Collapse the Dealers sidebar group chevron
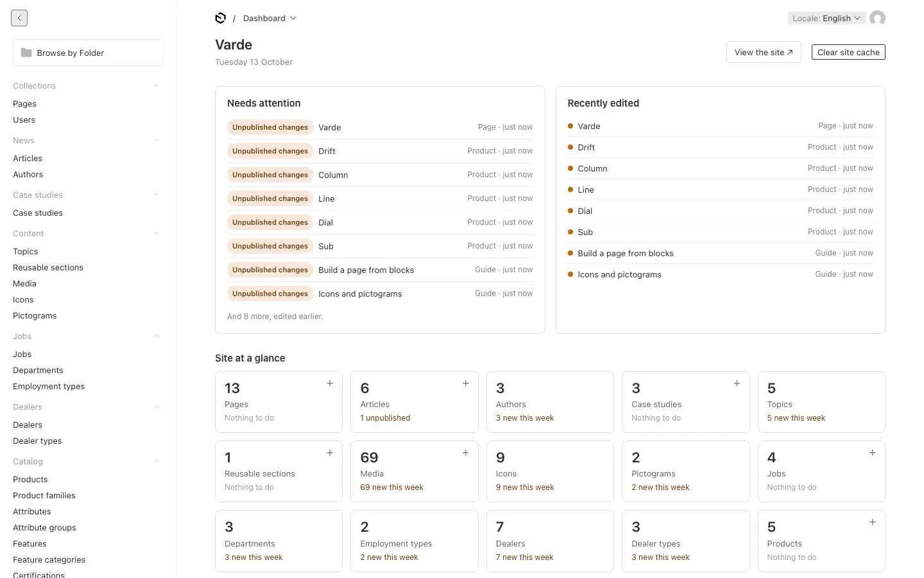Screen dimensions: 924x578 click(157, 407)
